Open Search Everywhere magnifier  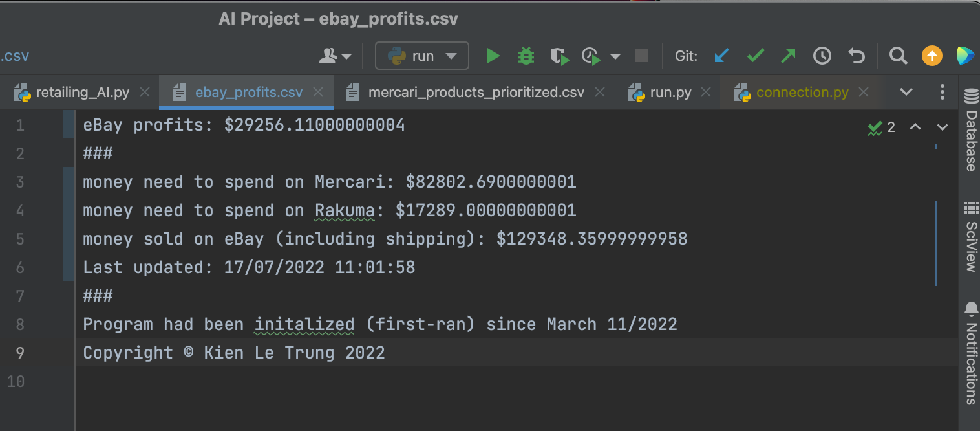pos(898,56)
